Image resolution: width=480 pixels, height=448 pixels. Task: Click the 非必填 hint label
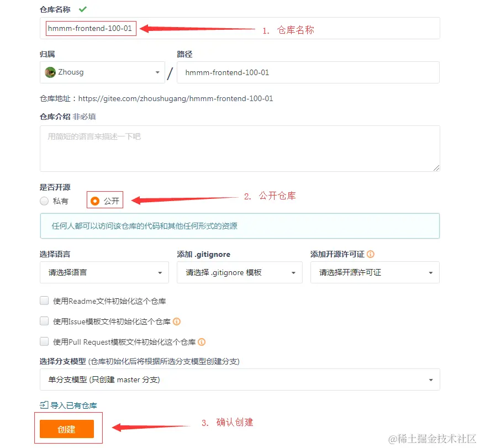click(84, 117)
